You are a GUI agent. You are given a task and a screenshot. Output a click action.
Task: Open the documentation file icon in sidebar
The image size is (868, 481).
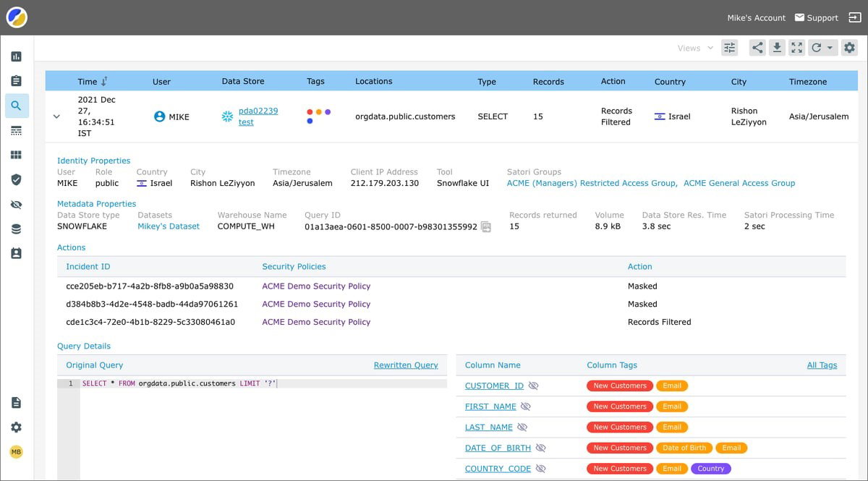click(x=17, y=403)
